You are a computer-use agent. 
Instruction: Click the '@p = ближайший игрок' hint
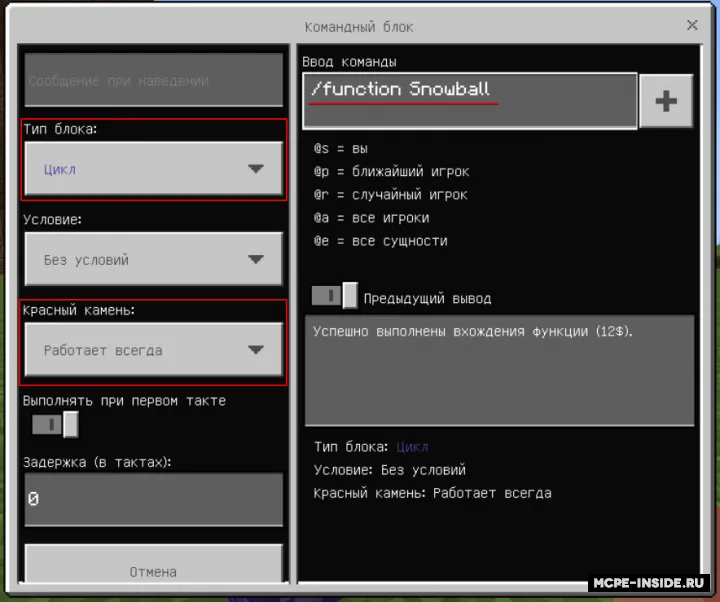[x=392, y=172]
